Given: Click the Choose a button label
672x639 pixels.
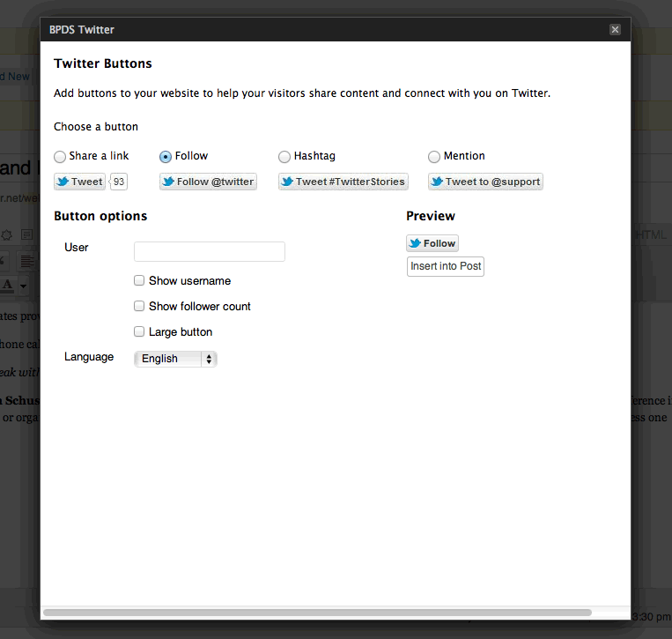Looking at the screenshot, I should (x=96, y=127).
